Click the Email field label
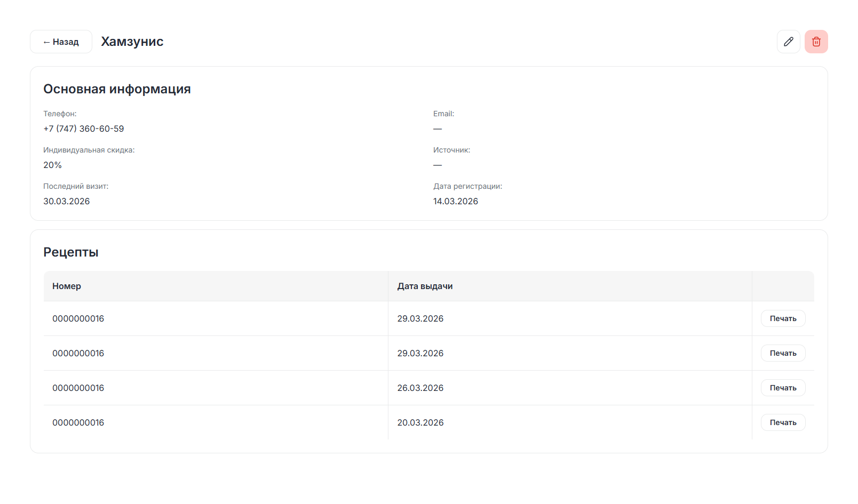858x504 pixels. point(443,114)
